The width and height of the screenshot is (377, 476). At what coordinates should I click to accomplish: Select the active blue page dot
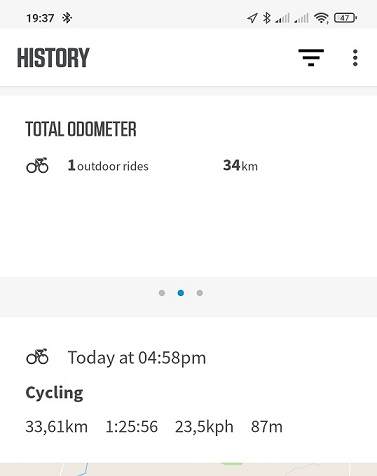(x=181, y=293)
